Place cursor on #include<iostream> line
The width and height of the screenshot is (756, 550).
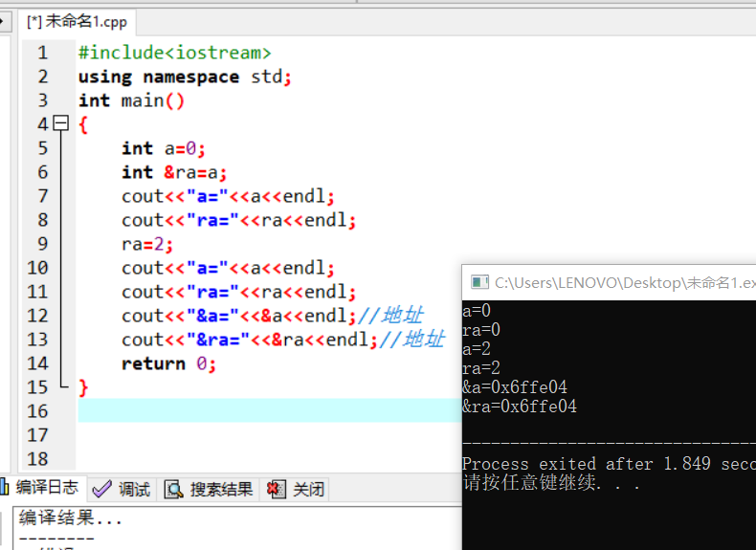pos(175,53)
